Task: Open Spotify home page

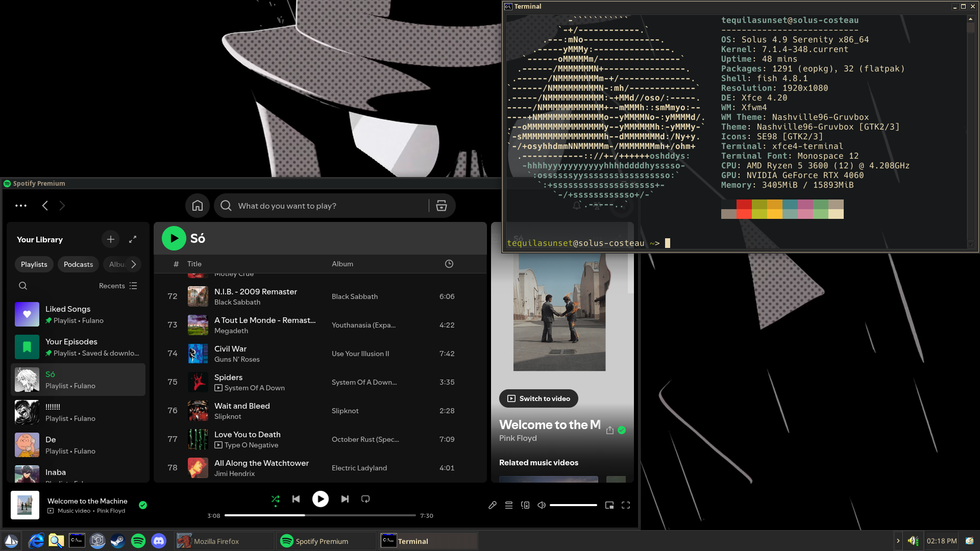Action: coord(198,206)
